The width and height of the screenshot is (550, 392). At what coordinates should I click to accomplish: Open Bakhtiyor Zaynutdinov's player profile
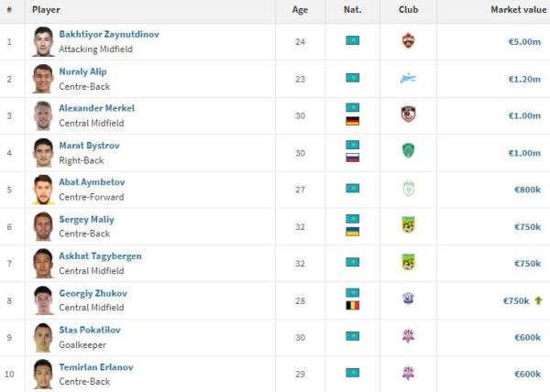click(x=108, y=35)
